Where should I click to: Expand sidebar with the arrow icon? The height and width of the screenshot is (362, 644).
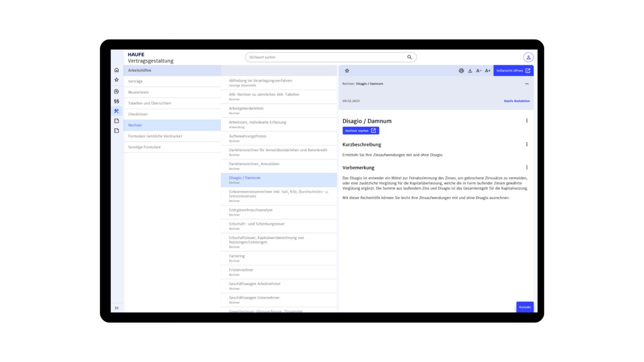[x=116, y=308]
